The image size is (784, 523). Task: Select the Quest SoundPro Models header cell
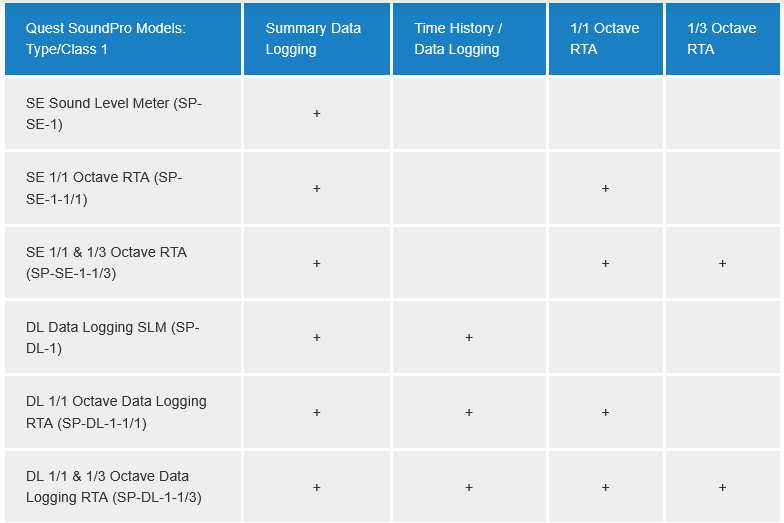(106, 39)
